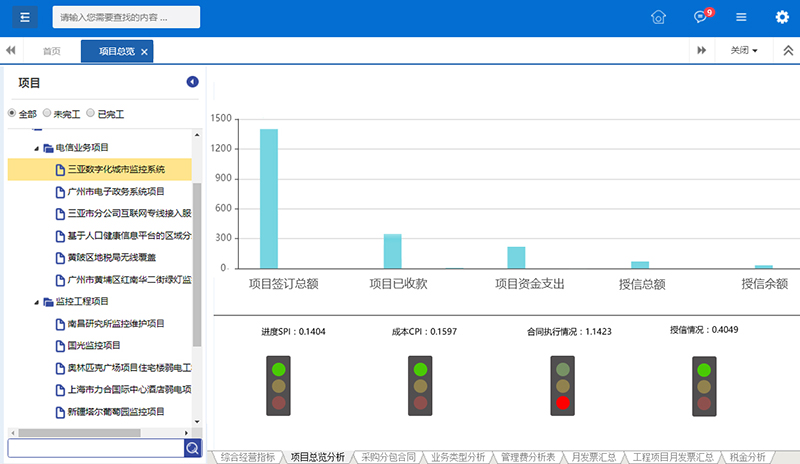Viewport: 800px width, 464px height.
Task: Switch to the 采购分包合同 bottom tab
Action: [390, 456]
